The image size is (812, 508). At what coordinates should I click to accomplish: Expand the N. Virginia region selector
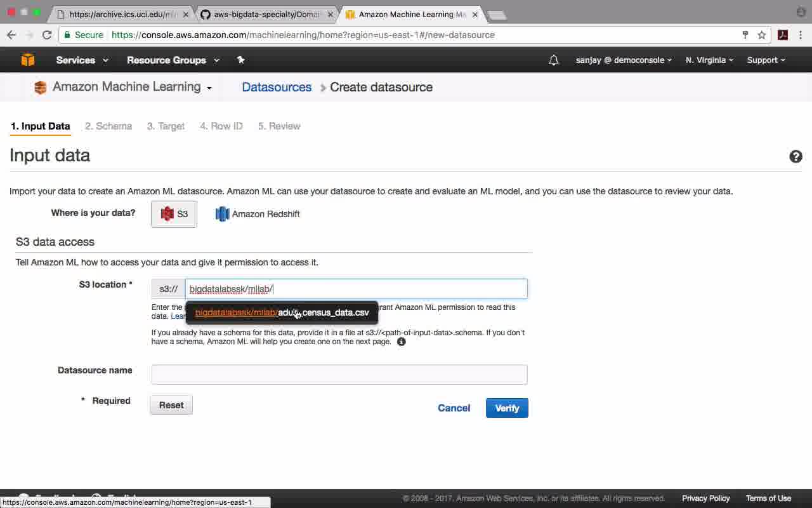(709, 60)
